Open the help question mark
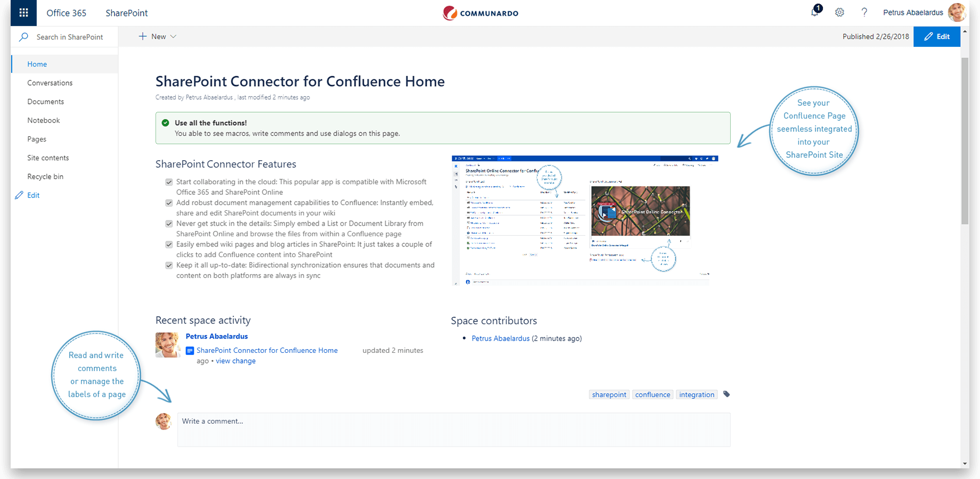 [x=864, y=12]
